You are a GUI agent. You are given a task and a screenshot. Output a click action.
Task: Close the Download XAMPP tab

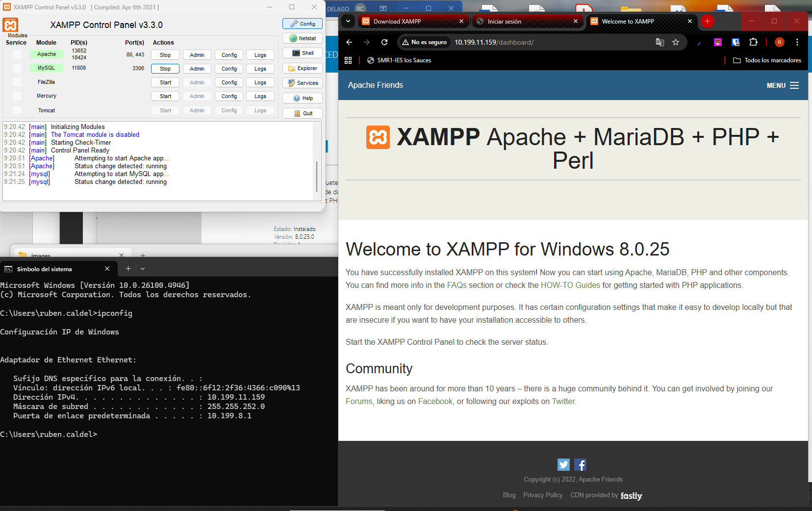[x=461, y=21]
